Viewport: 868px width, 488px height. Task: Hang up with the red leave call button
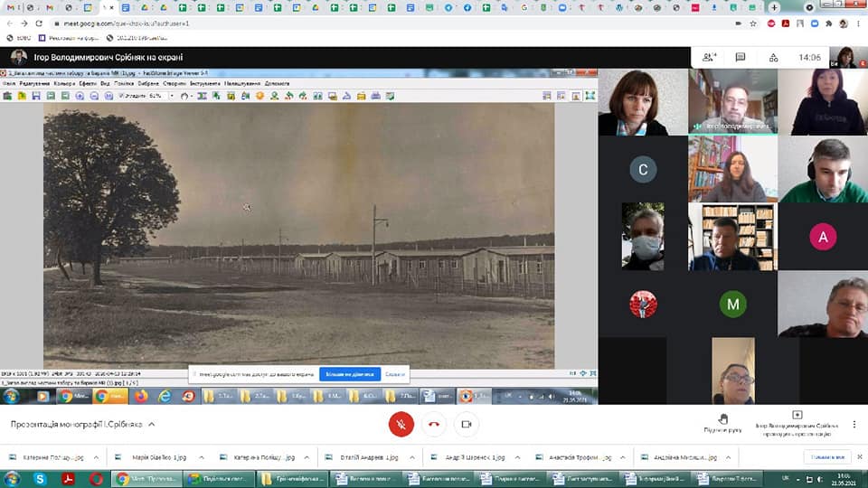434,424
